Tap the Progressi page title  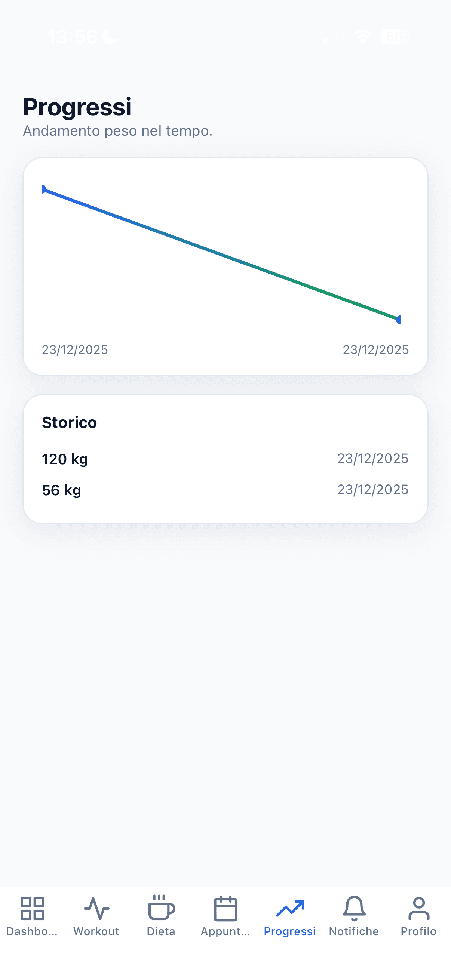click(x=77, y=107)
